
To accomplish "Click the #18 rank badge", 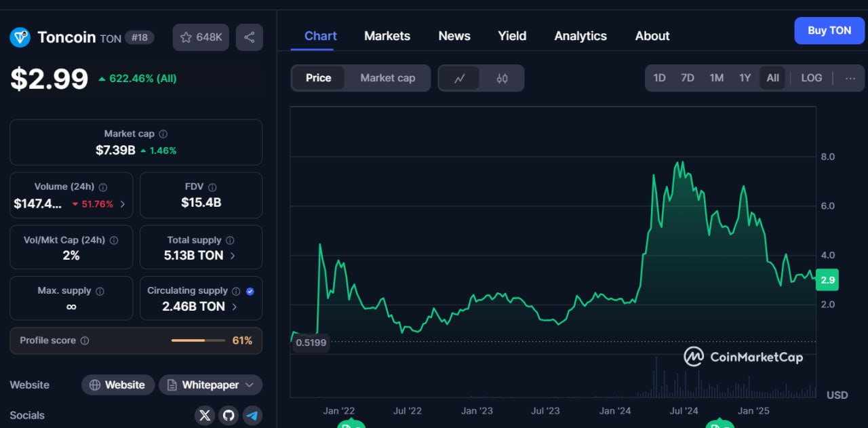I will [x=140, y=37].
